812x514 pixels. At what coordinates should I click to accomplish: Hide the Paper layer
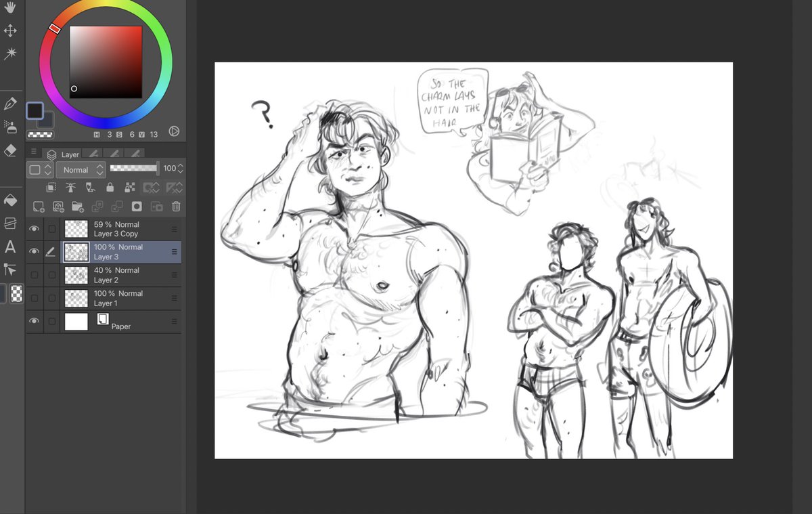coord(34,321)
